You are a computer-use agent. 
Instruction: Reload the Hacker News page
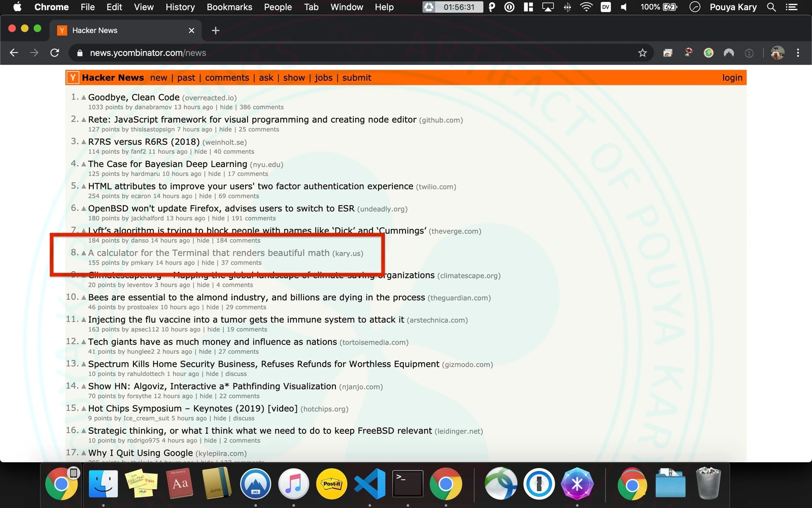(55, 53)
